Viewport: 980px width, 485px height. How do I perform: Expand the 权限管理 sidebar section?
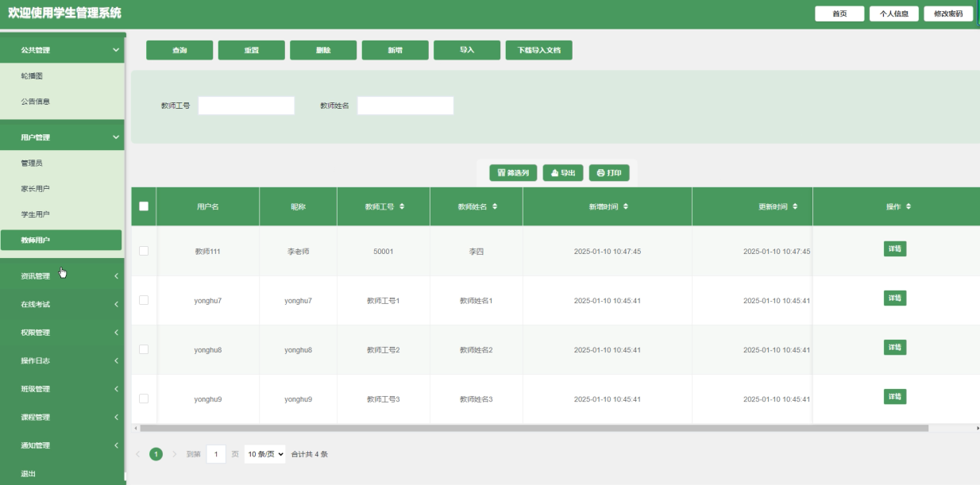pyautogui.click(x=62, y=333)
